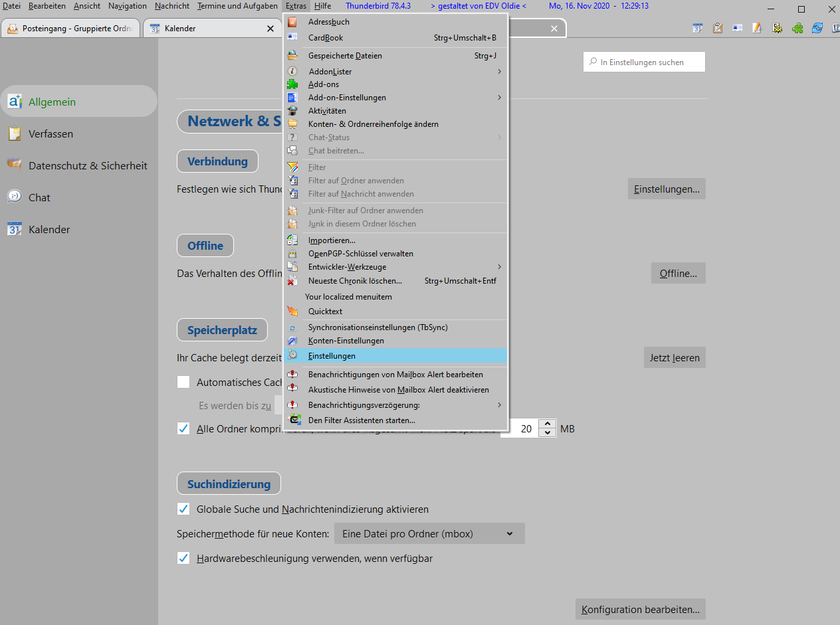Image resolution: width=840 pixels, height=625 pixels.
Task: Switch to the Kalender tab
Action: pos(213,29)
